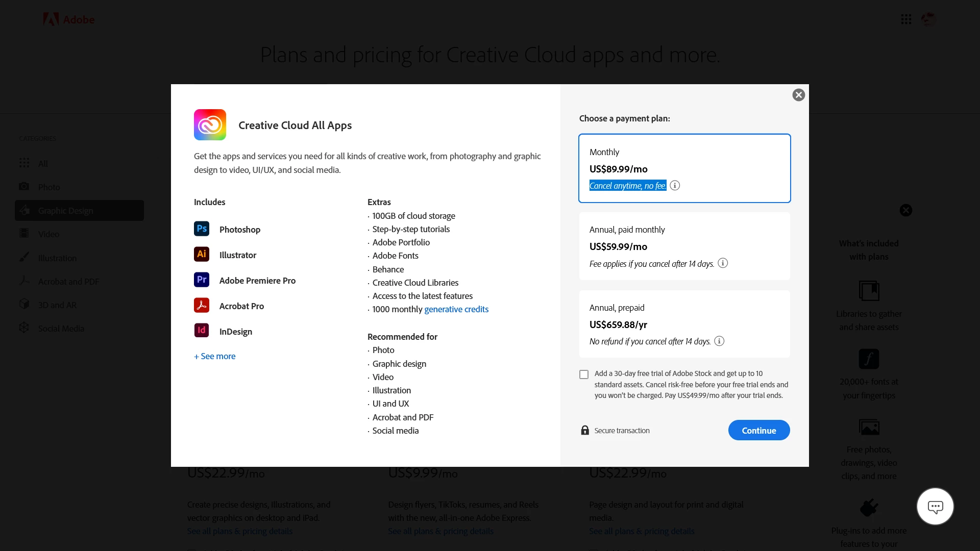Click the InDesign app icon
This screenshot has height=551, width=980.
pos(202,331)
